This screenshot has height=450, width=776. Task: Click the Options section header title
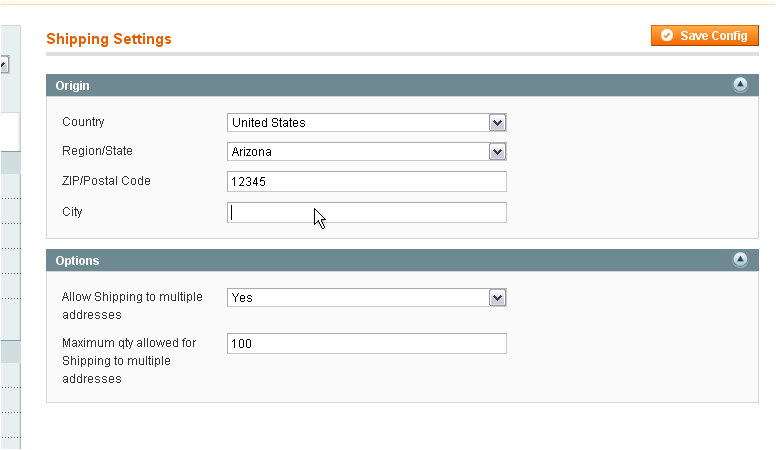click(77, 261)
